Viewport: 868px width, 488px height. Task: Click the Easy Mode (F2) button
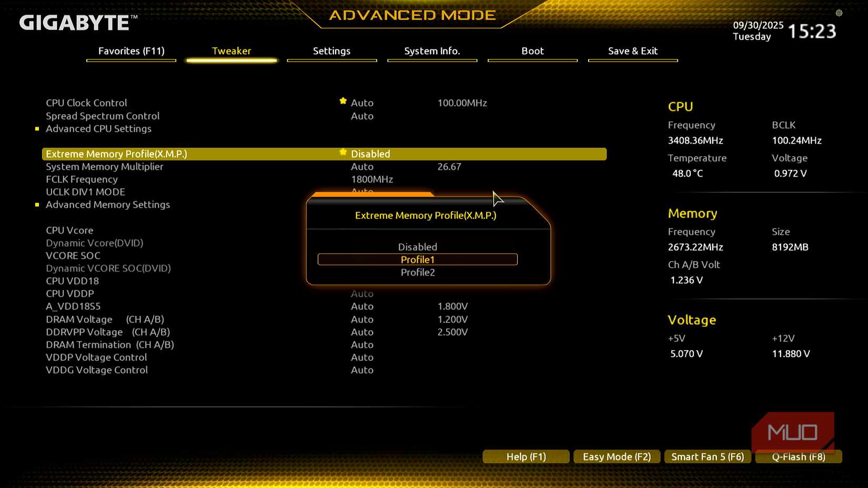(617, 456)
